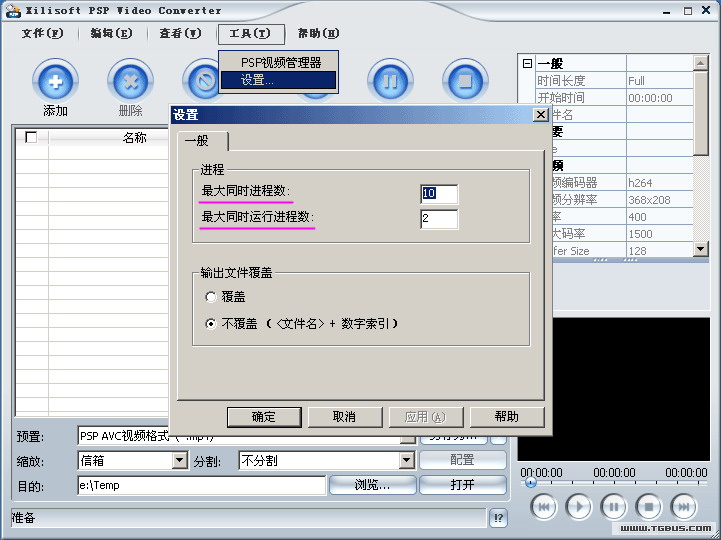Open the 工具(T) menu
Image resolution: width=721 pixels, height=540 pixels.
pyautogui.click(x=251, y=34)
